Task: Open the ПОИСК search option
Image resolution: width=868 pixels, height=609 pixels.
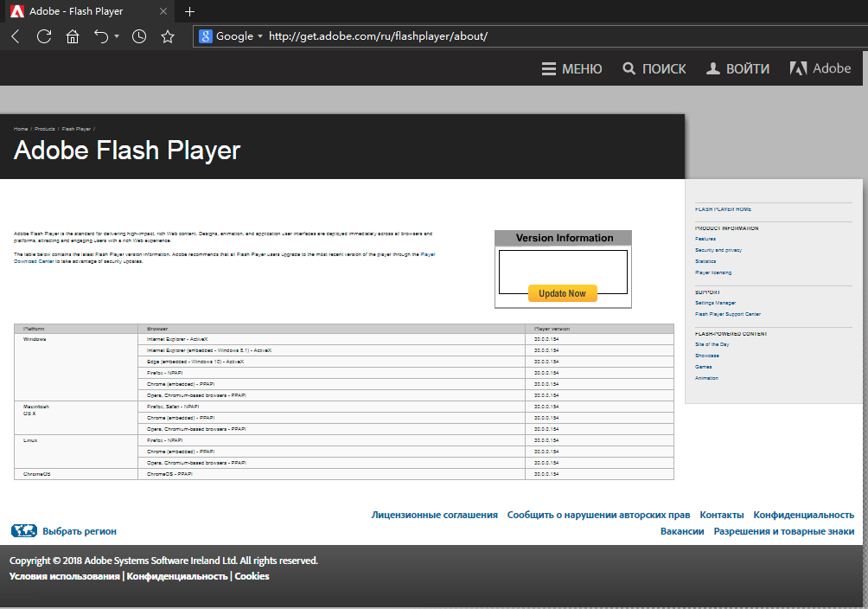Action: [x=654, y=68]
